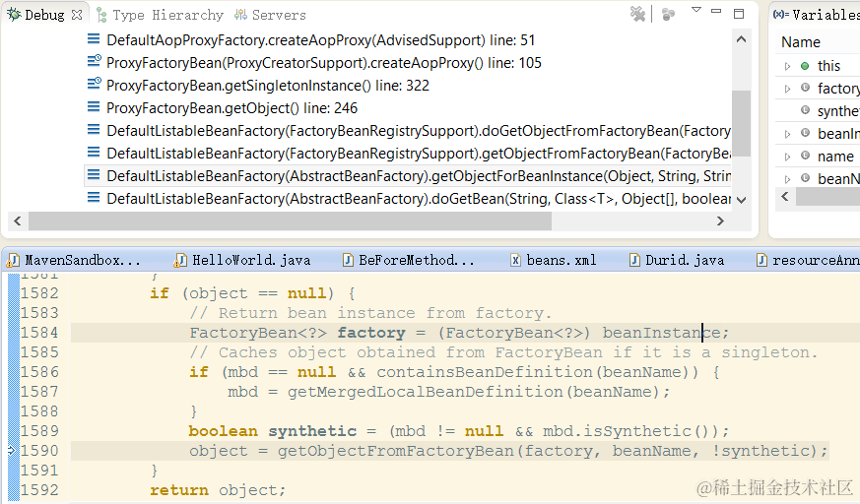Open the MavenSandbox editor tab
This screenshot has height=504, width=860.
pyautogui.click(x=76, y=260)
